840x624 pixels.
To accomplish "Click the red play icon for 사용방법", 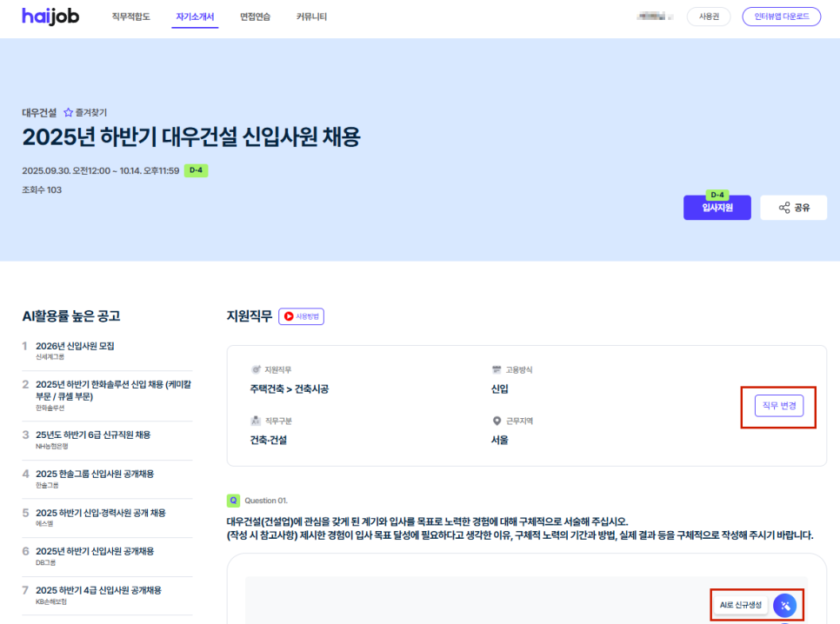I will [x=289, y=317].
